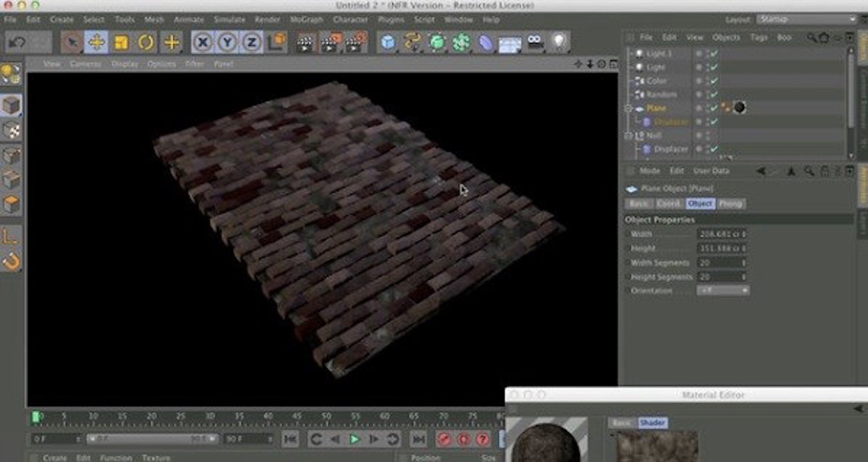Viewport: 868px width, 462px height.
Task: Click frame 50 on the timeline ruler
Action: pos(326,416)
